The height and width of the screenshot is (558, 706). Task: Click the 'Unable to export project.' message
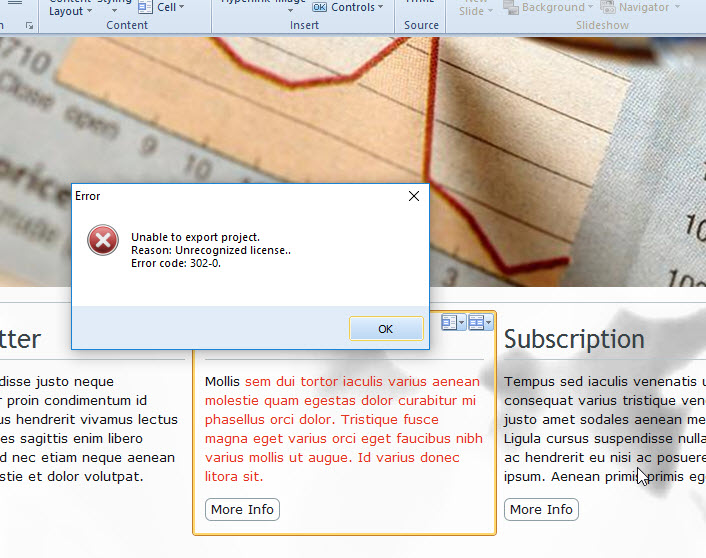[x=195, y=237]
